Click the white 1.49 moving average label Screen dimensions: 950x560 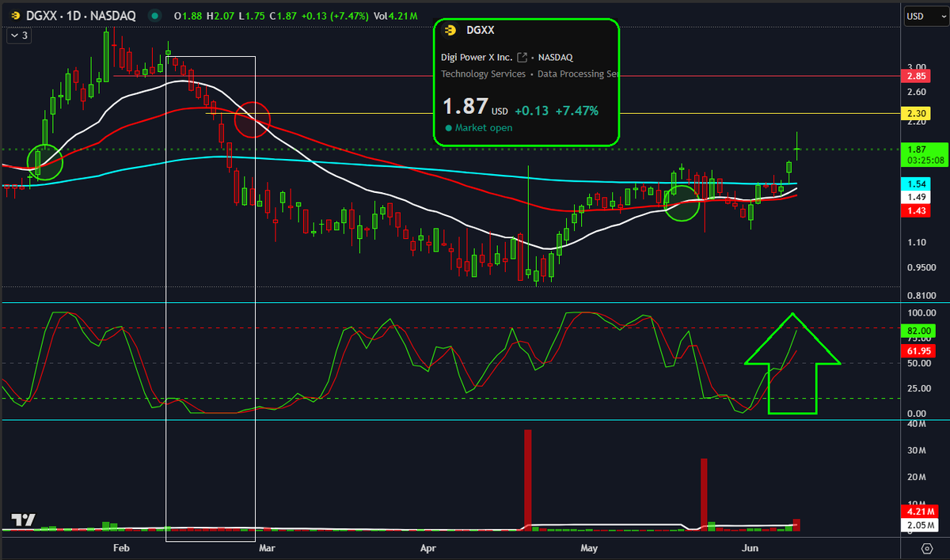point(917,197)
